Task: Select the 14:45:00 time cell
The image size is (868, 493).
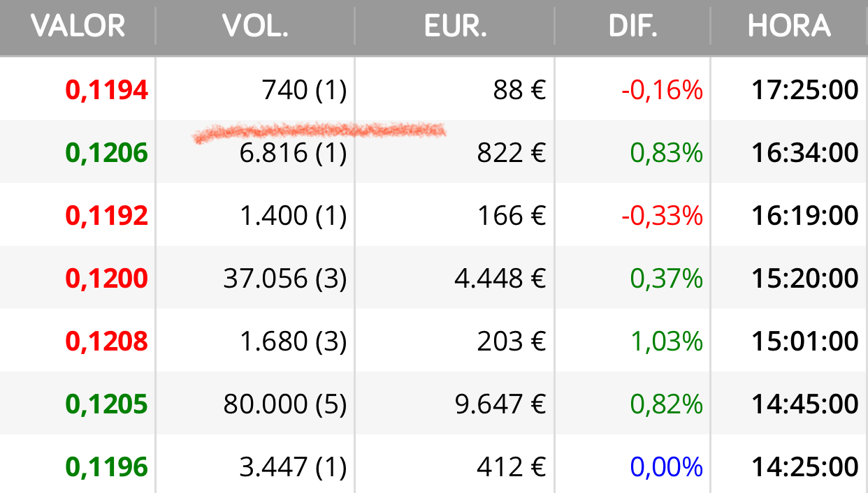Action: [x=805, y=404]
